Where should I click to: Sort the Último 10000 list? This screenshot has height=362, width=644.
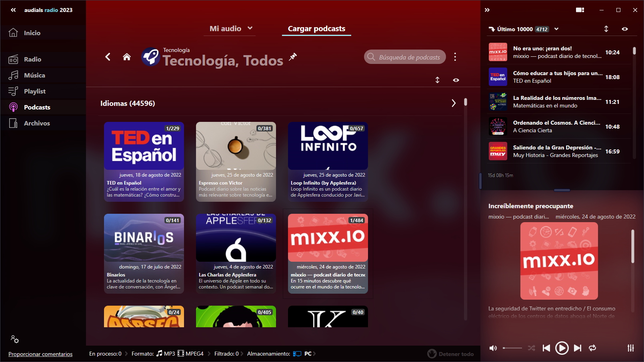606,29
